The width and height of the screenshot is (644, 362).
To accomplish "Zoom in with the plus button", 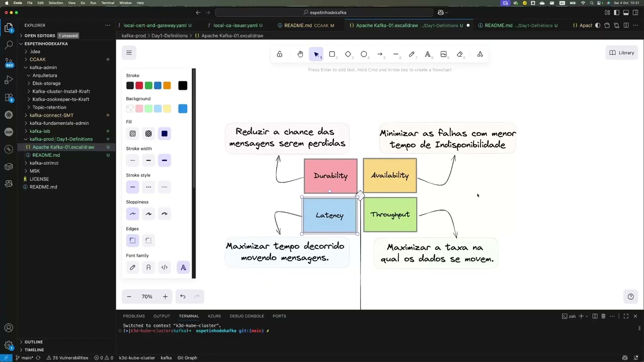I will coord(165,297).
